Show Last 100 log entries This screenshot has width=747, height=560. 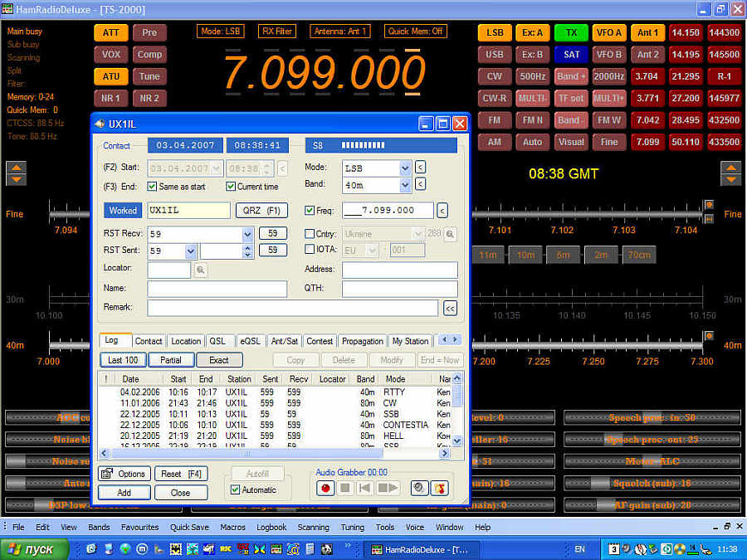pyautogui.click(x=123, y=360)
